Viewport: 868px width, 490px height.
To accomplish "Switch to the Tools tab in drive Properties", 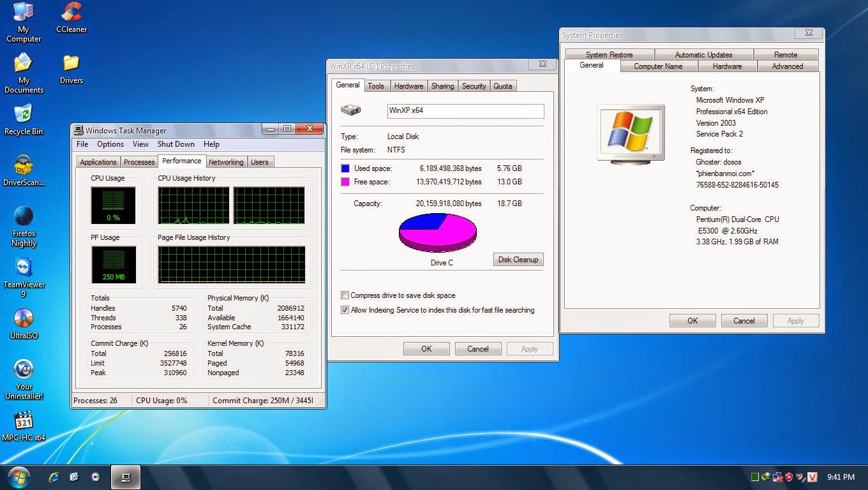I will (376, 86).
